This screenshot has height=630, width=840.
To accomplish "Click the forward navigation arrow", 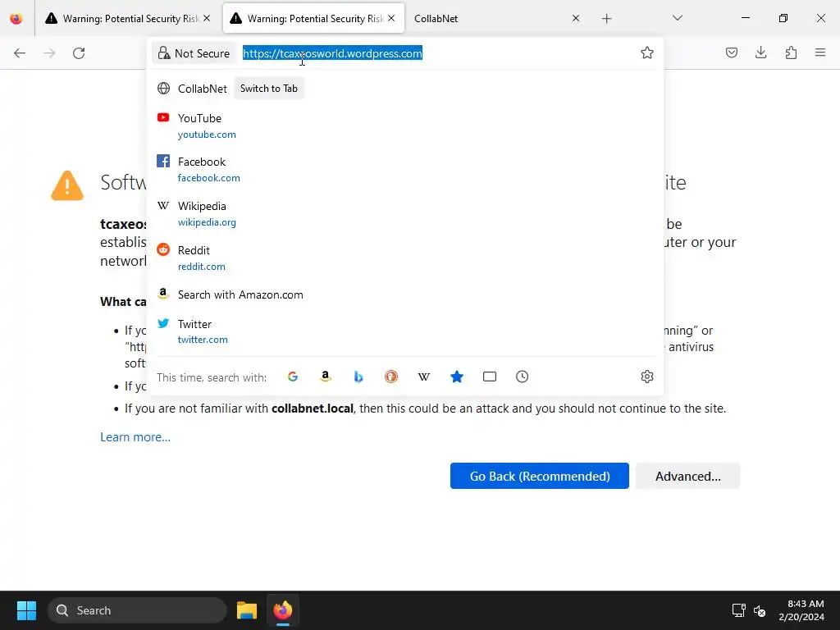I will [49, 53].
